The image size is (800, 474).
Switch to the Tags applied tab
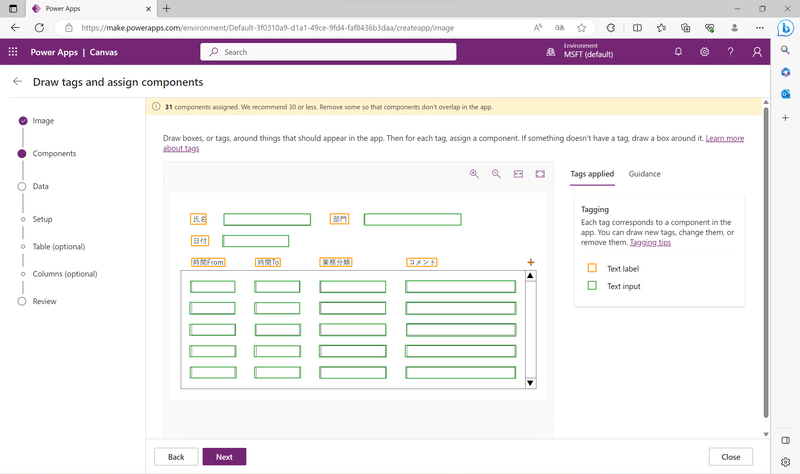pyautogui.click(x=592, y=174)
